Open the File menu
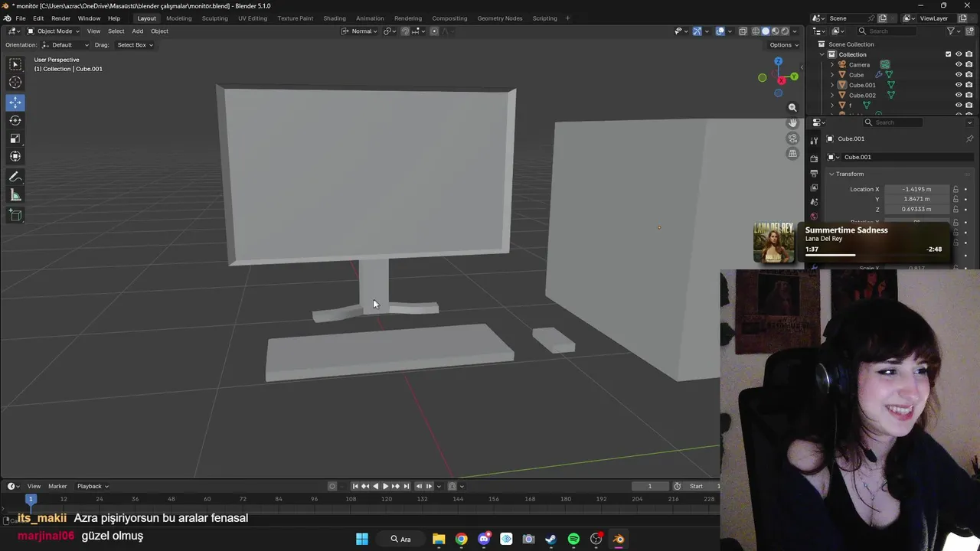The image size is (980, 551). (x=21, y=18)
